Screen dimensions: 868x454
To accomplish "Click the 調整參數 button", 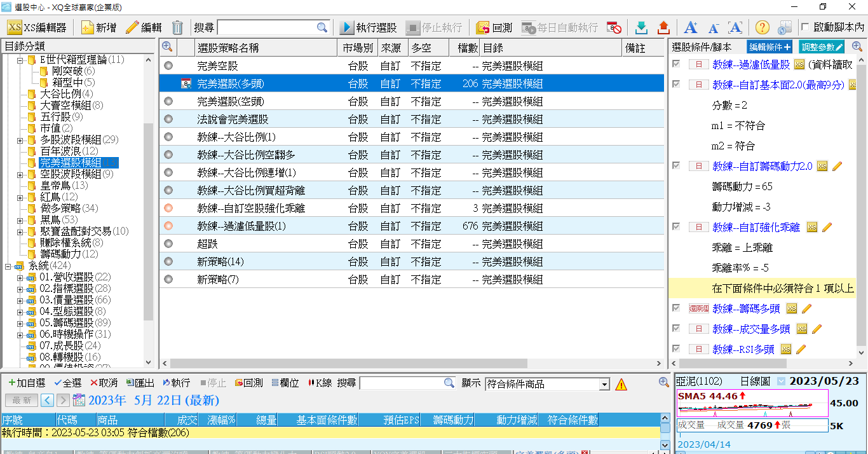I will coord(822,47).
